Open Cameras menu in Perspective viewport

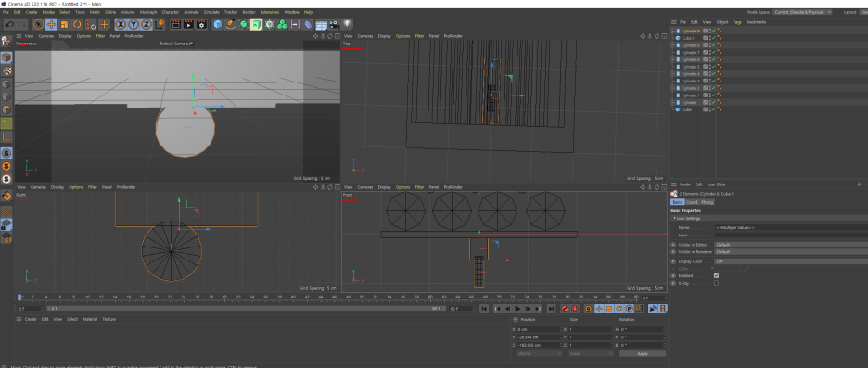(x=46, y=36)
